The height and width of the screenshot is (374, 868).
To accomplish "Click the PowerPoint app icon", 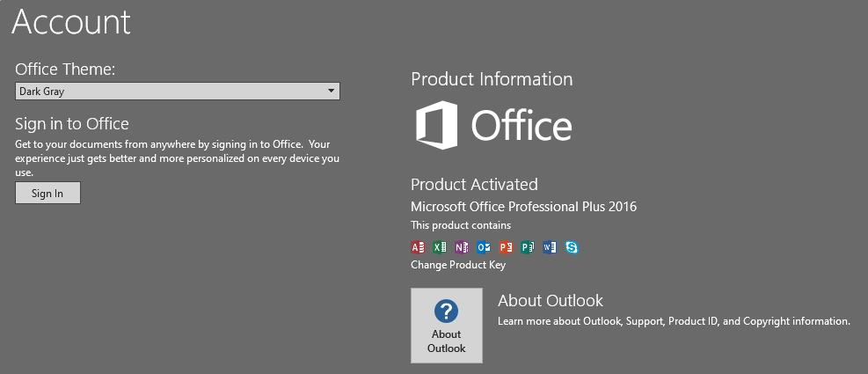I will [x=506, y=247].
